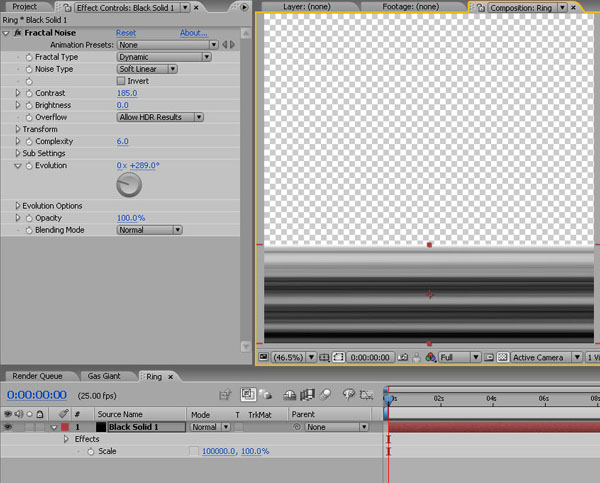Click the Evolution stopwatch icon
The height and width of the screenshot is (483, 600).
[x=28, y=166]
